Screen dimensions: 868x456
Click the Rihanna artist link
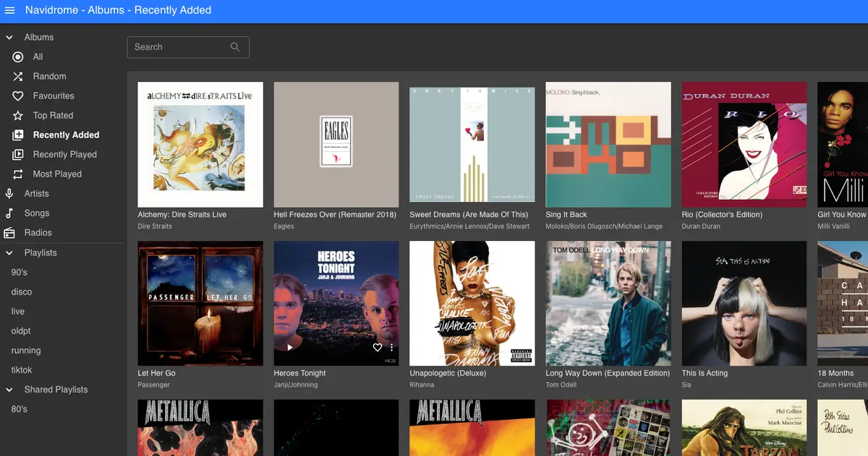423,385
